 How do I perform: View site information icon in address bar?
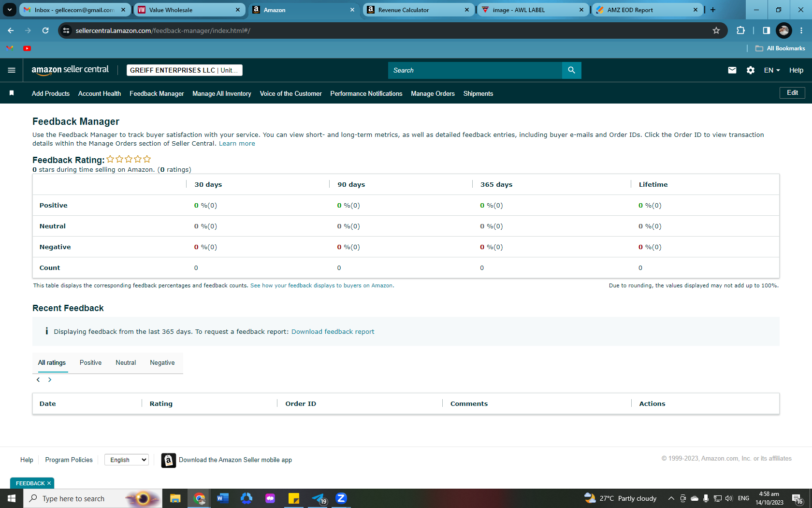point(66,30)
